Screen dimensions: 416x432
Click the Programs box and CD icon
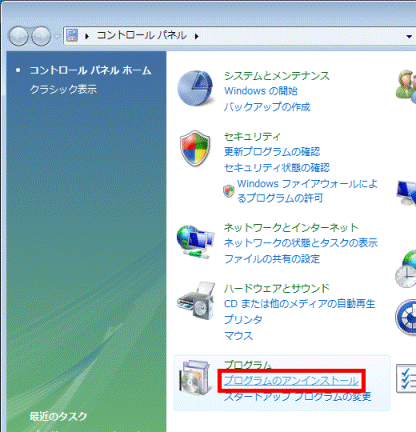point(195,377)
